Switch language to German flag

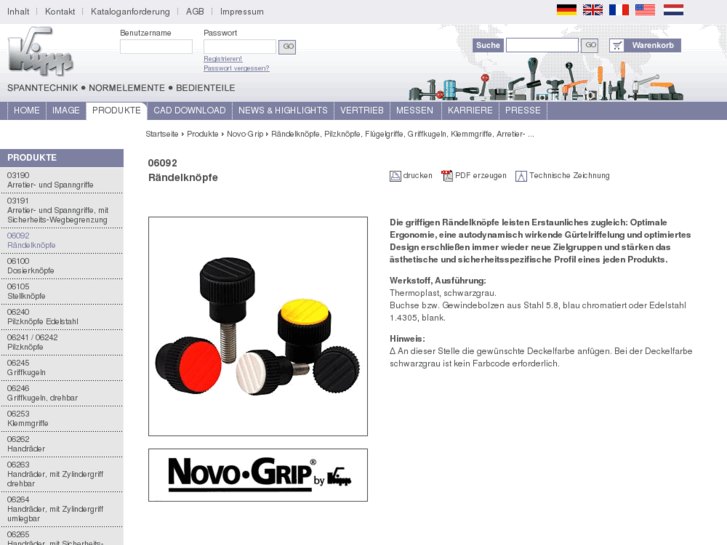pyautogui.click(x=566, y=10)
